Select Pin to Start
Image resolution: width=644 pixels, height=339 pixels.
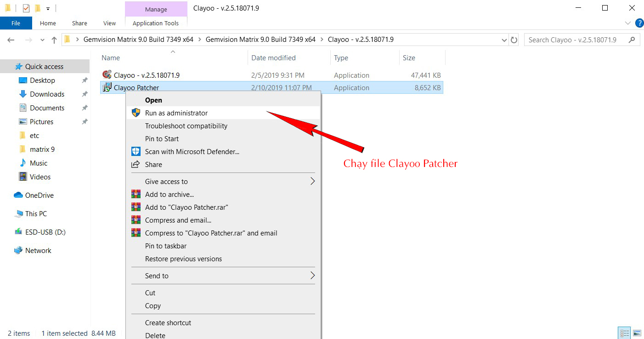tap(223, 138)
